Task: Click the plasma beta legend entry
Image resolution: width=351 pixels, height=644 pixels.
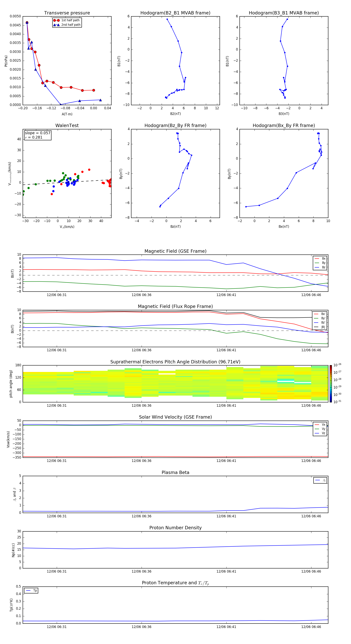Action: (320, 480)
